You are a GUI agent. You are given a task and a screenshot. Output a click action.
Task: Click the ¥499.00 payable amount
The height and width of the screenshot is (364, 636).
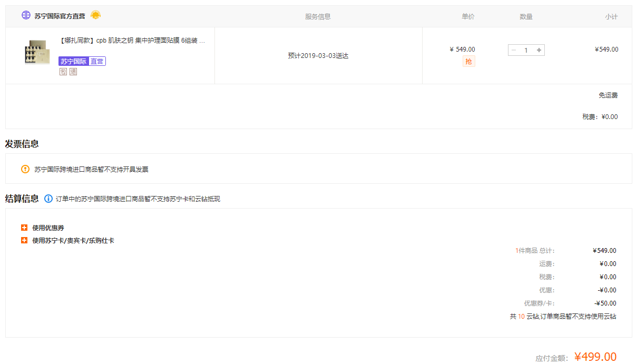coord(595,357)
